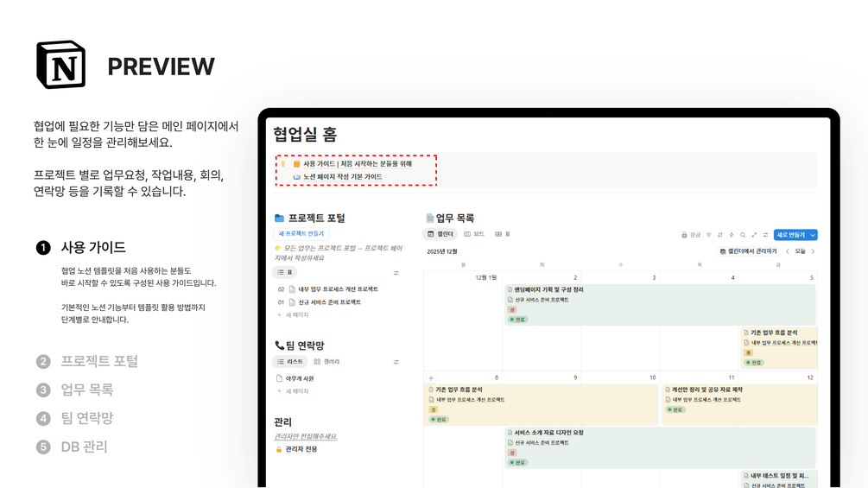
Task: Add new item plus on day 8
Action: pyautogui.click(x=431, y=378)
